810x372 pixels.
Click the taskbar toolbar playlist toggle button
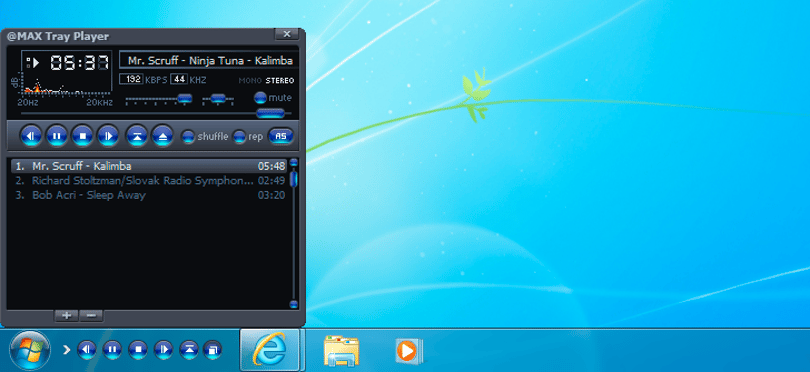(x=189, y=350)
